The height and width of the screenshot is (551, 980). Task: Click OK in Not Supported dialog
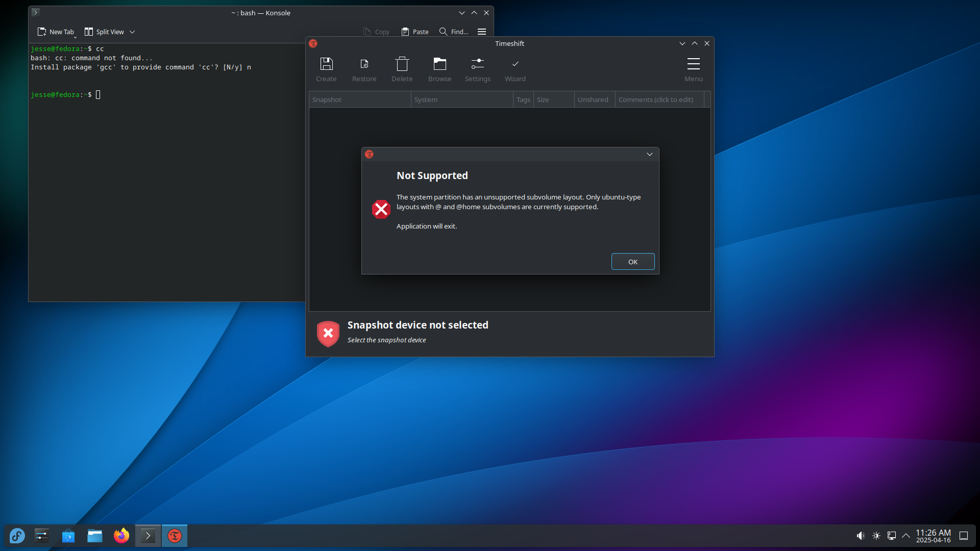[x=633, y=262]
